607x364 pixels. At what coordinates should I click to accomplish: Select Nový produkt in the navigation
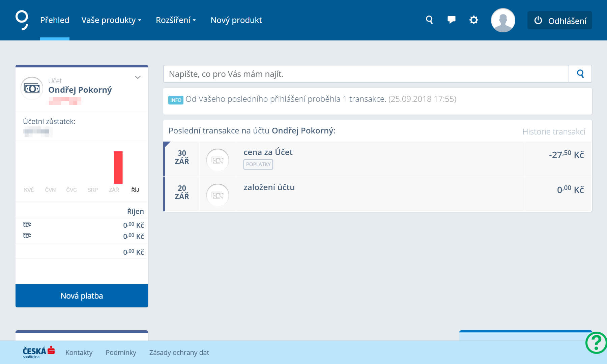pyautogui.click(x=236, y=20)
